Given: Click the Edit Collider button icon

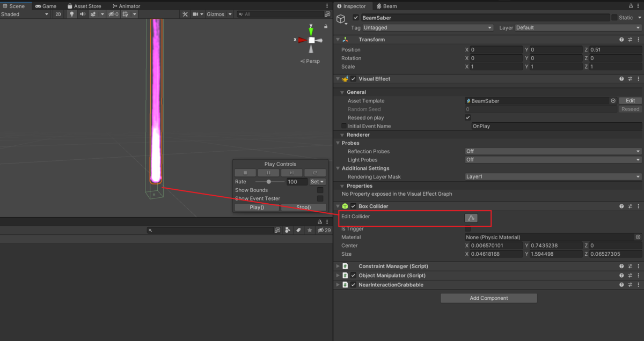Looking at the screenshot, I should click(471, 218).
